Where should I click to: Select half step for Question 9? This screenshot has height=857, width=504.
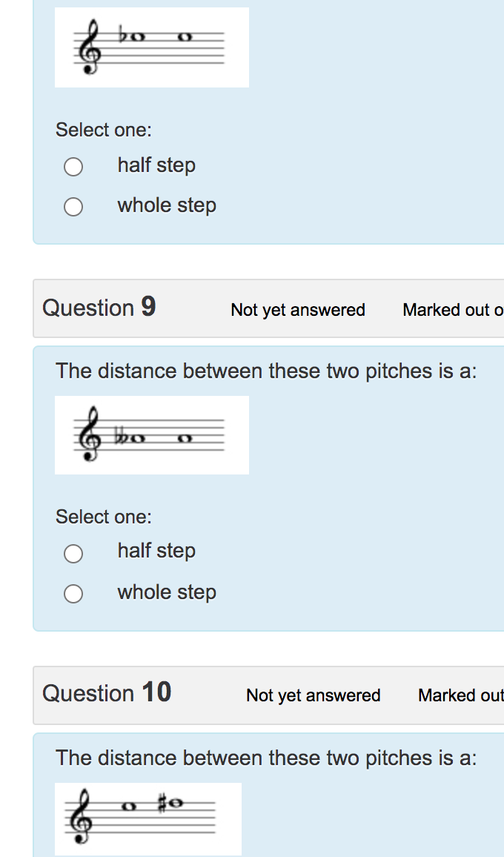pyautogui.click(x=73, y=554)
